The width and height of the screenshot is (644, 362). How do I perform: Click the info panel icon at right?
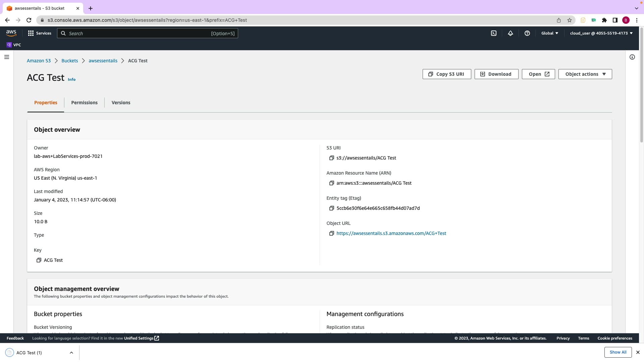[x=632, y=57]
